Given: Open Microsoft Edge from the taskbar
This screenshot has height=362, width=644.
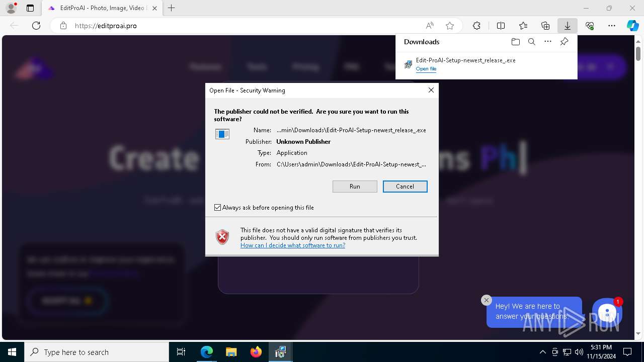Looking at the screenshot, I should point(207,352).
